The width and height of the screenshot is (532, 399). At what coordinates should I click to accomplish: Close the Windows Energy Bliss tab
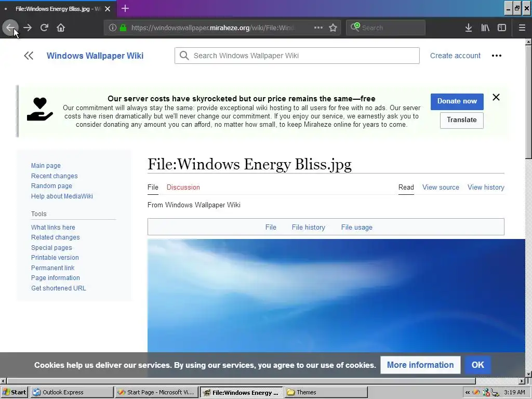(108, 9)
